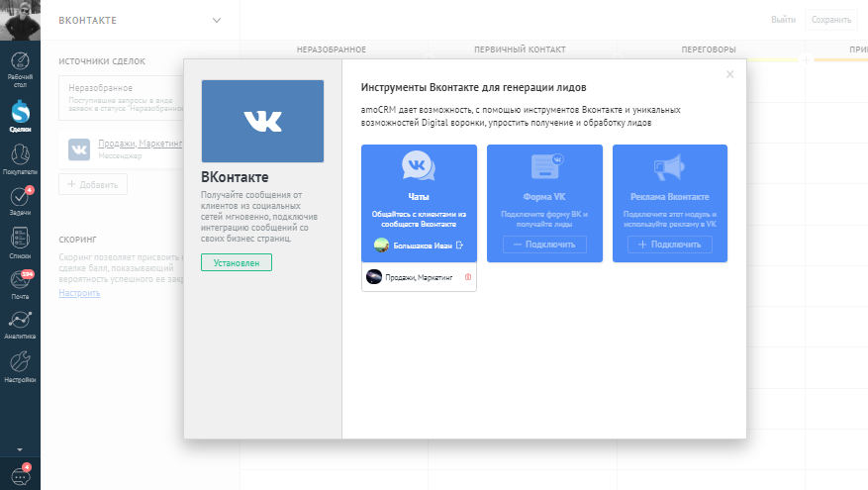Click the user avatar photo in corner
Image resolution: width=868 pixels, height=490 pixels.
[20, 20]
